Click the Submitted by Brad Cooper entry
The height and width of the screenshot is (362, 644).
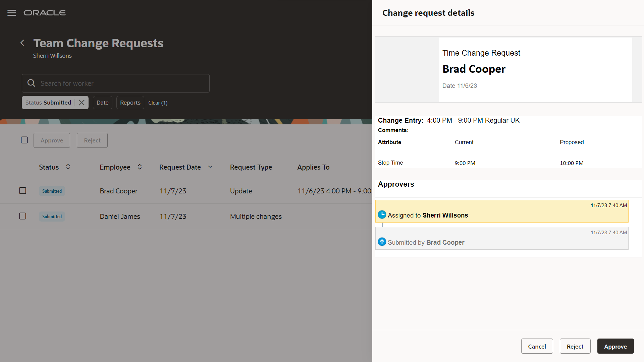(x=502, y=238)
